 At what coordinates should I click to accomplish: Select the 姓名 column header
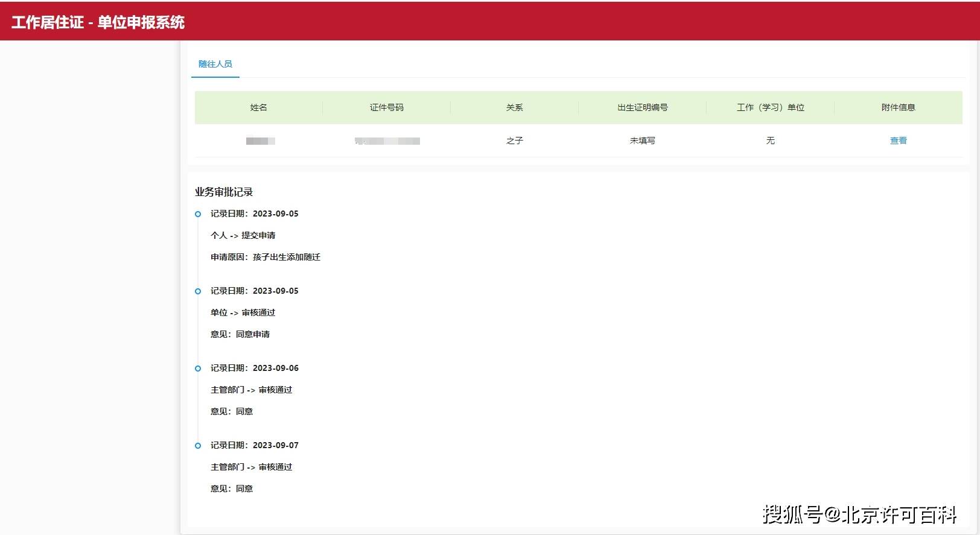click(x=258, y=107)
